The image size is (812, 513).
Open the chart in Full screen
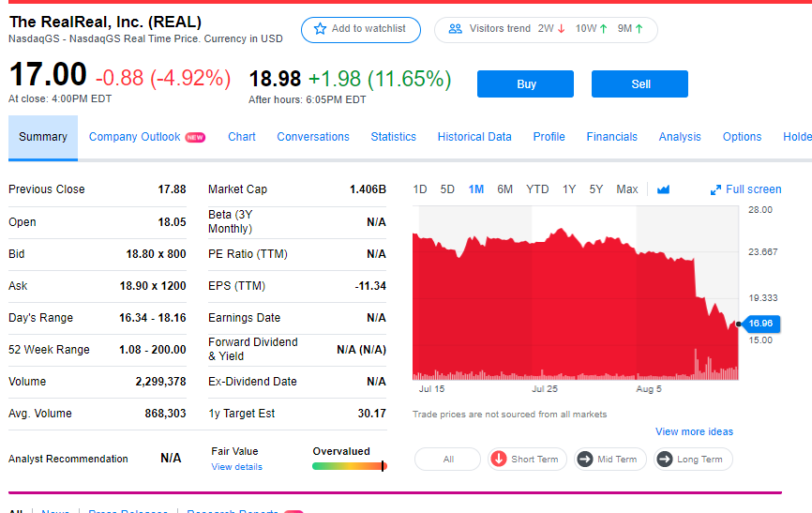(746, 189)
